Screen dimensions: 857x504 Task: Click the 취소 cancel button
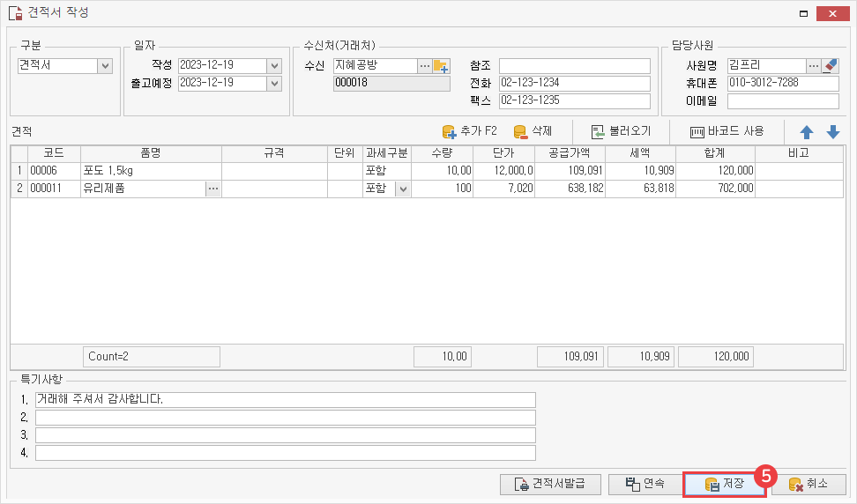[x=809, y=484]
